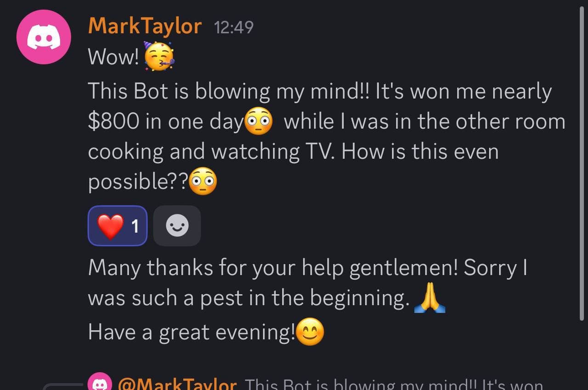Image resolution: width=588 pixels, height=390 pixels.
Task: Click the 12:49 message timestamp
Action: click(233, 28)
